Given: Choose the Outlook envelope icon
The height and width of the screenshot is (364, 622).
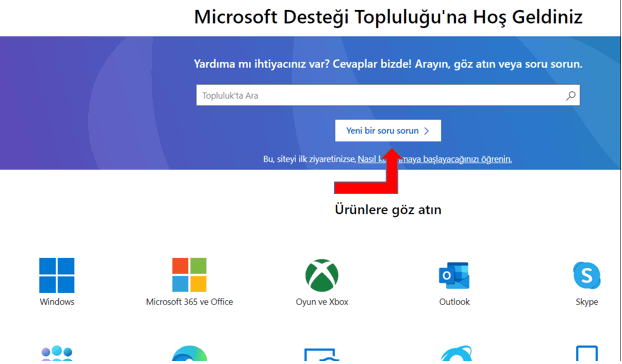Looking at the screenshot, I should point(454,275).
